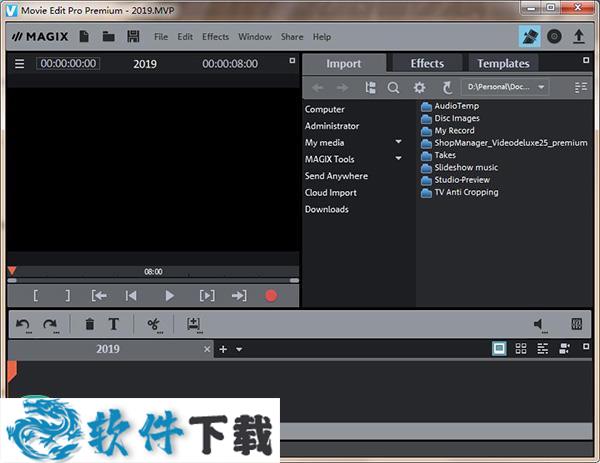Set the range in point bracket

pyautogui.click(x=36, y=296)
